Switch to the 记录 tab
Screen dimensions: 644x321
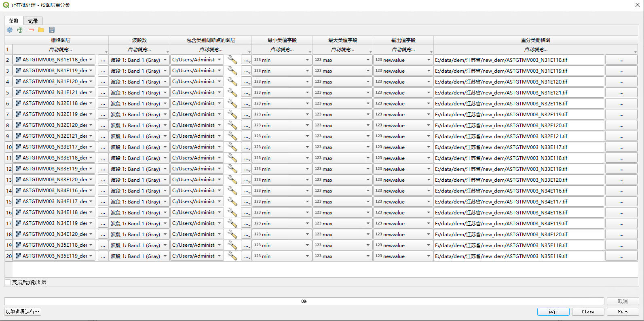[33, 21]
